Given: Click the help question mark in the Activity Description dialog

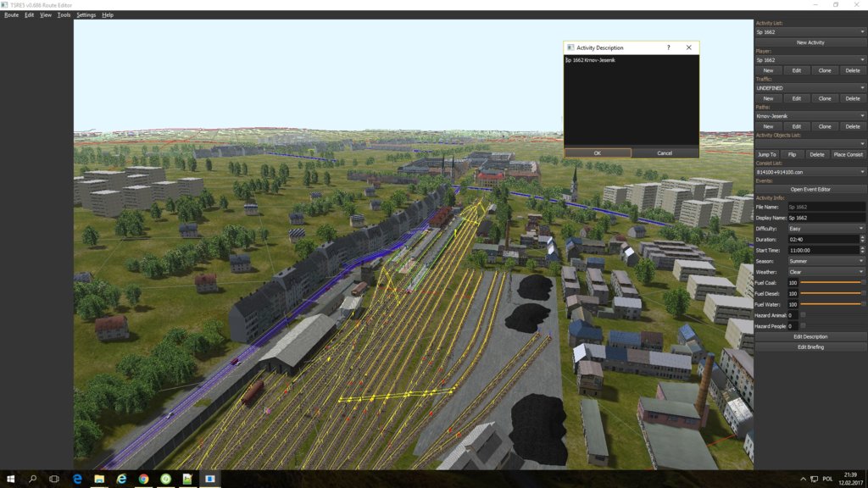Looking at the screenshot, I should (x=669, y=47).
